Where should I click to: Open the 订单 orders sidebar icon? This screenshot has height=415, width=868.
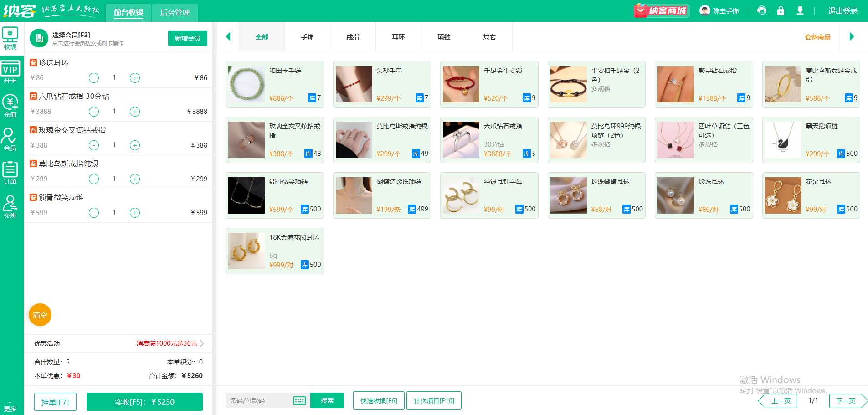10,173
